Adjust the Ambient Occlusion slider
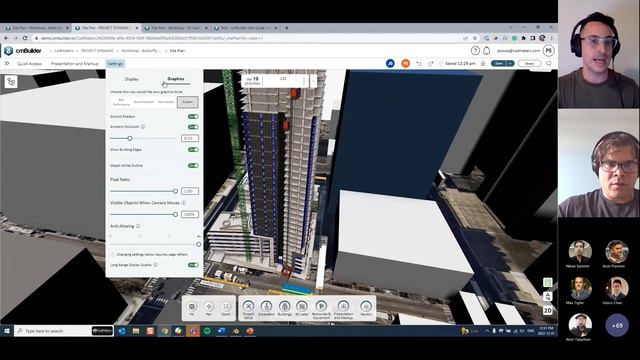Screen dimensions: 640x360 click(130, 139)
